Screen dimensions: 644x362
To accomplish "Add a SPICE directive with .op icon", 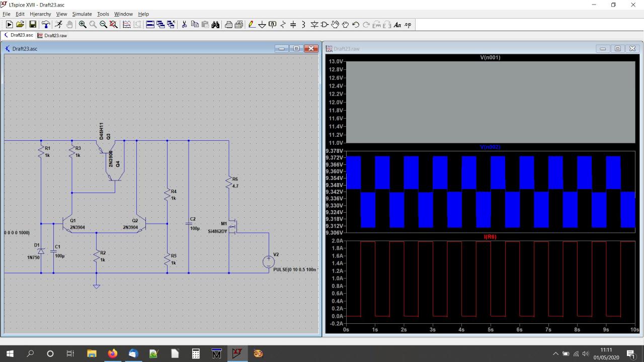I will coord(408,25).
